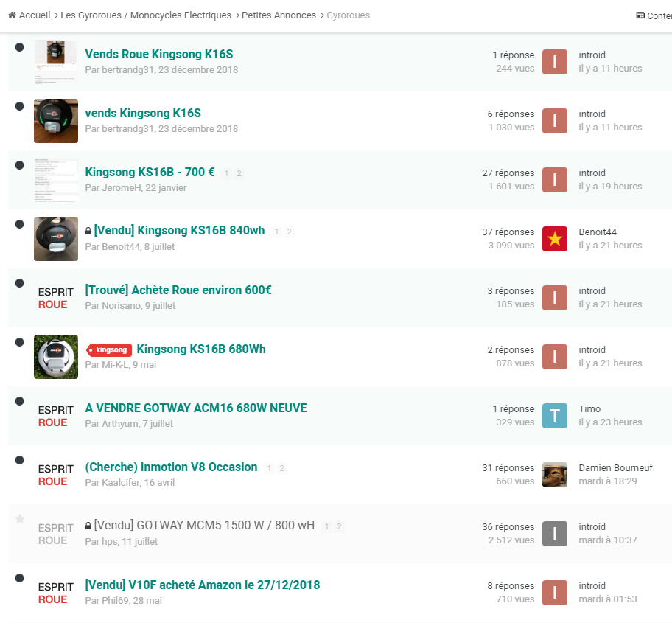
Task: Jump to last post mardi à 01:53
Action: coord(608,599)
